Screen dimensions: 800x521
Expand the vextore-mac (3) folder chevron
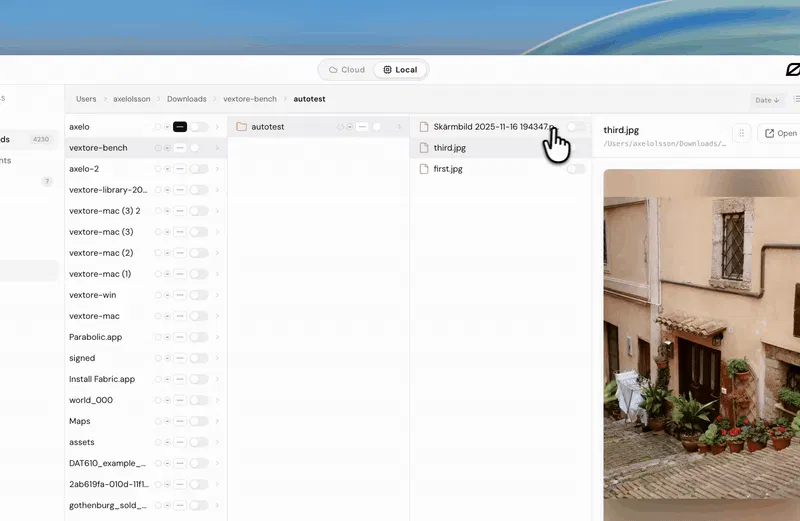[217, 232]
